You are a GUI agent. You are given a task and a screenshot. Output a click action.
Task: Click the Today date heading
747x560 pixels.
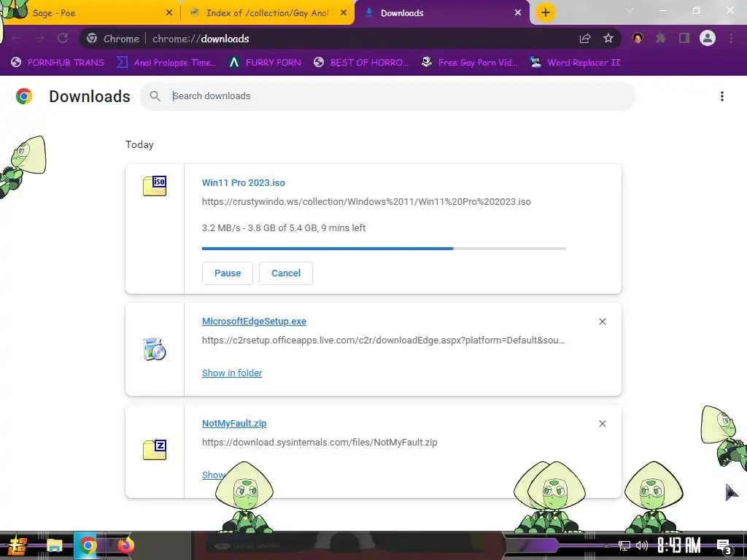tap(139, 145)
